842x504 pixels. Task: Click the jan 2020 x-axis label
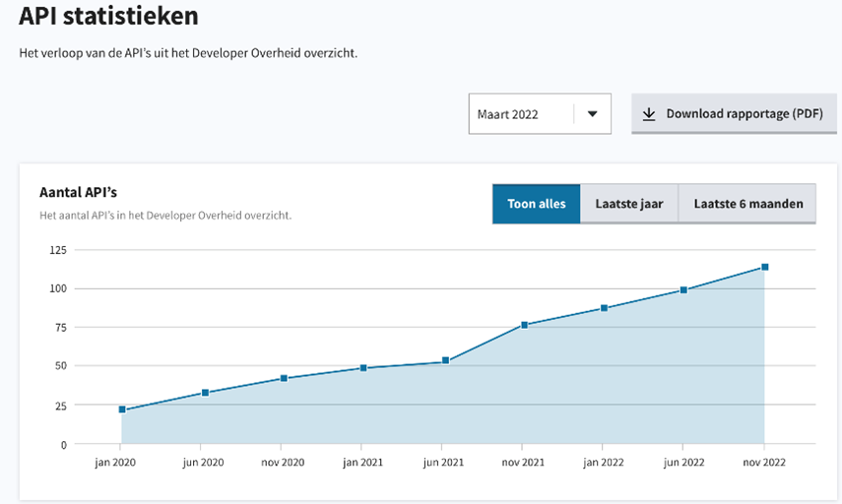[115, 462]
